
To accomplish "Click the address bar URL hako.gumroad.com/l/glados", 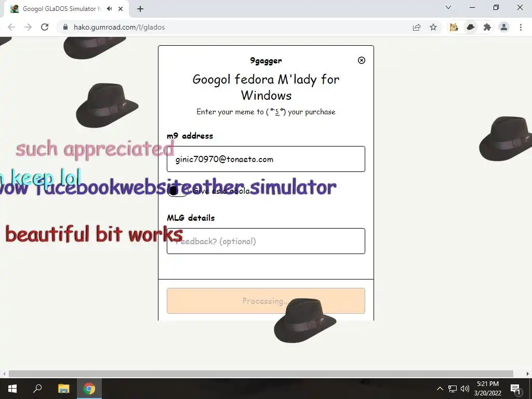I will [x=119, y=27].
